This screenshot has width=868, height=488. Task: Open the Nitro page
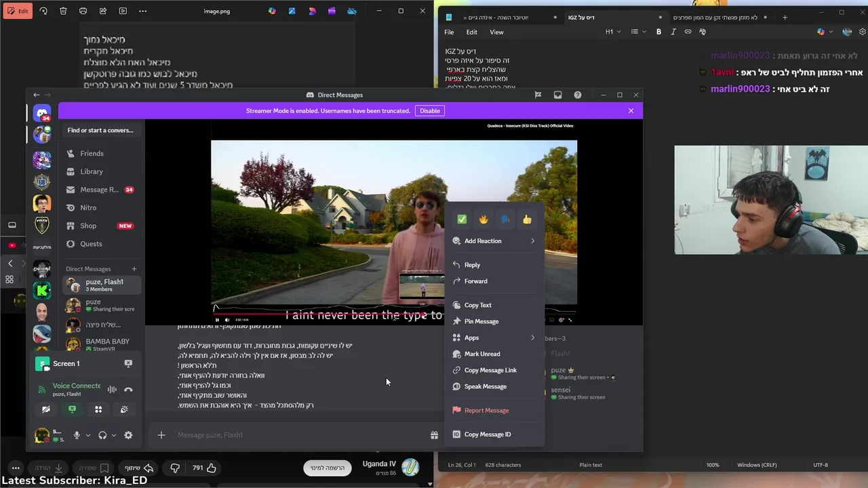(x=100, y=207)
